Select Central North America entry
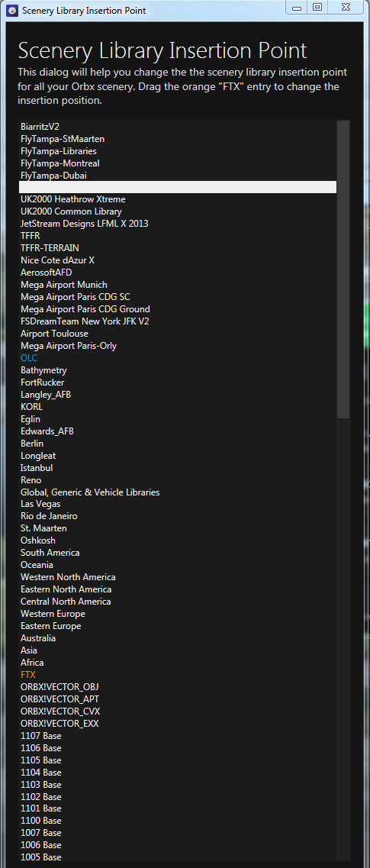Screen dimensions: 370x868 pos(66,601)
